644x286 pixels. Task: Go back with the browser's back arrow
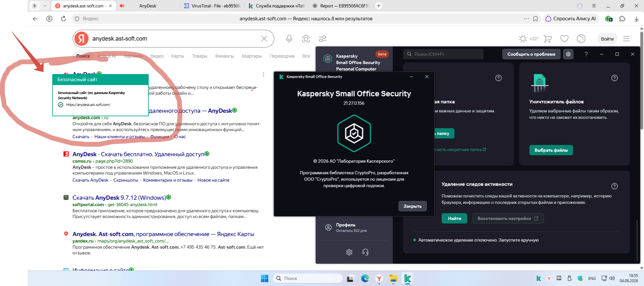[35, 19]
